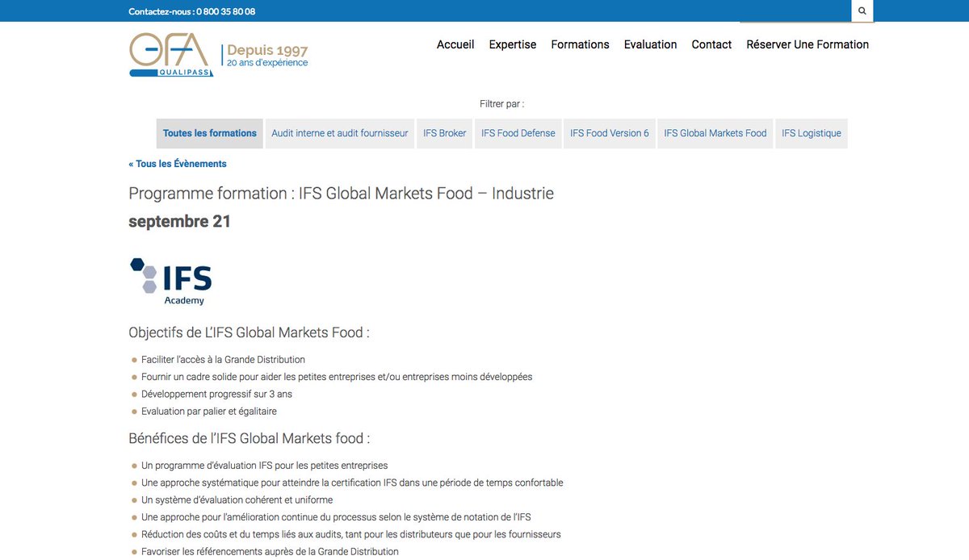The height and width of the screenshot is (560, 969).
Task: Filter by Audit interne et audit fournisseur
Action: (x=340, y=133)
